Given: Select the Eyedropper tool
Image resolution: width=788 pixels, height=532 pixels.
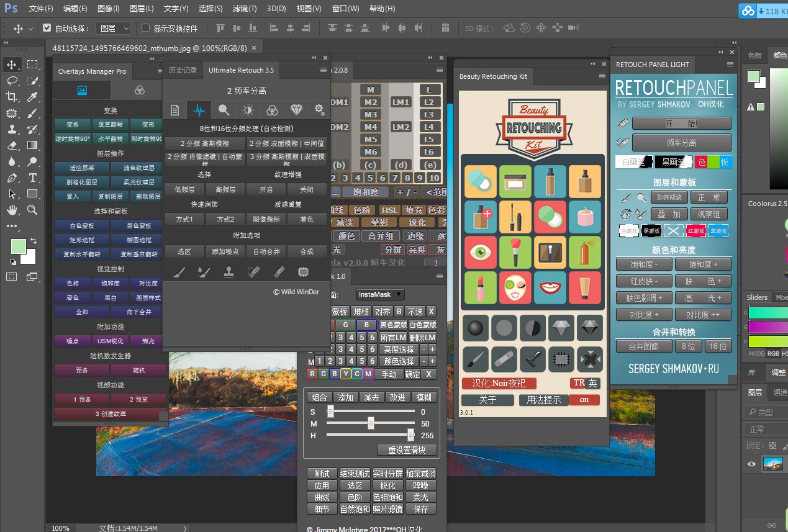Looking at the screenshot, I should pyautogui.click(x=32, y=97).
